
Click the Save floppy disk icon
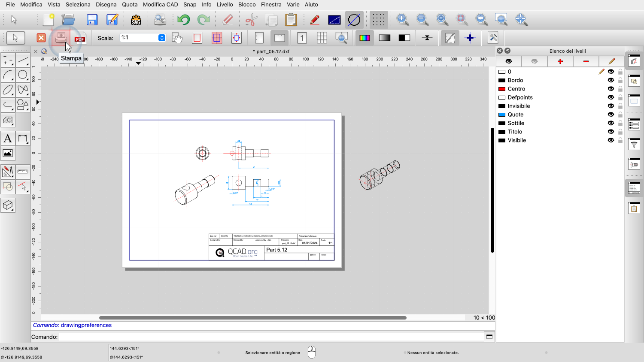point(92,20)
